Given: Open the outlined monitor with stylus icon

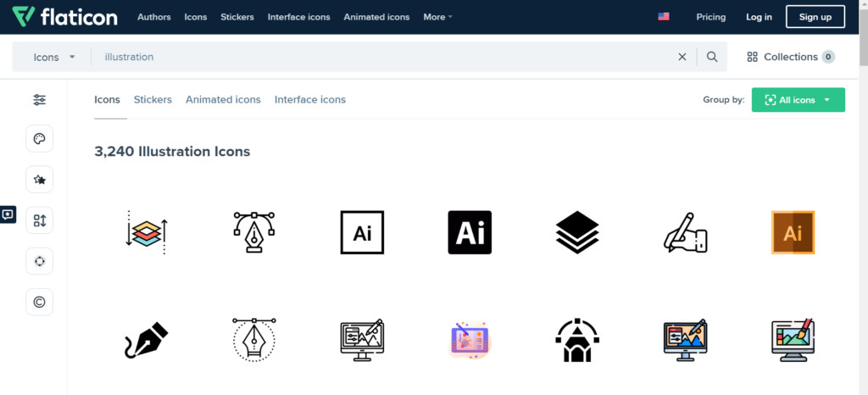Looking at the screenshot, I should 362,340.
